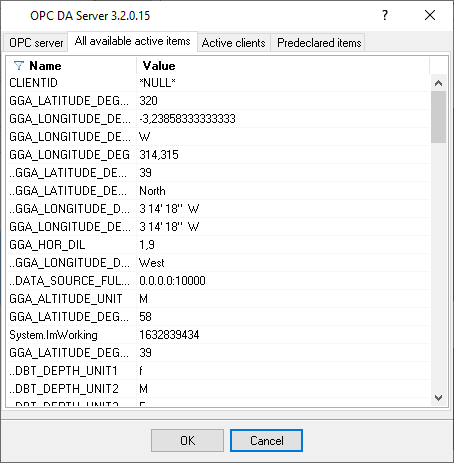
Task: Select the CLIENTID row
Action: (219, 83)
